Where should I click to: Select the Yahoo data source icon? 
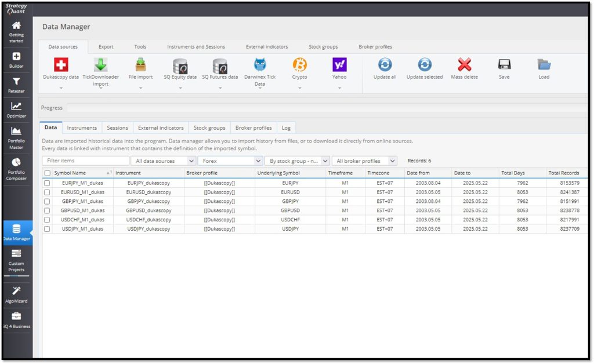(339, 65)
